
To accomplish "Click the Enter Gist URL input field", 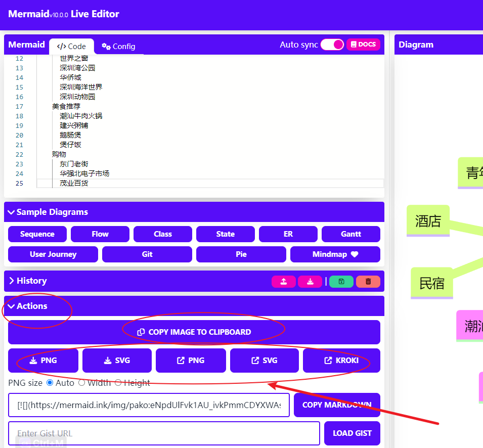I will pos(162,433).
